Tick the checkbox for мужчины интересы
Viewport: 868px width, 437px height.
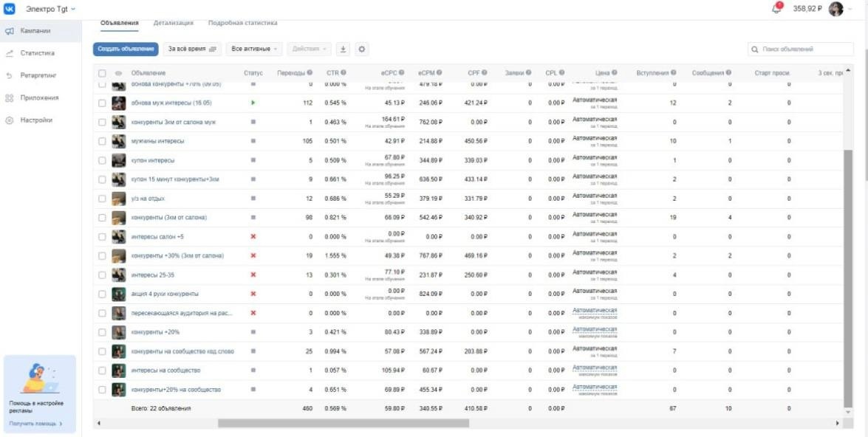click(102, 141)
